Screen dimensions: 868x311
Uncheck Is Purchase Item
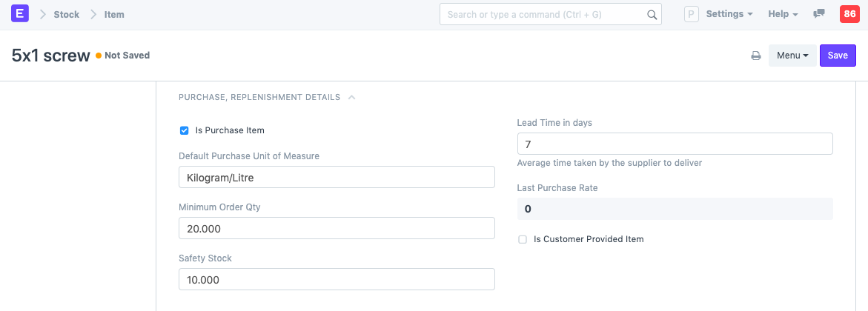click(185, 130)
